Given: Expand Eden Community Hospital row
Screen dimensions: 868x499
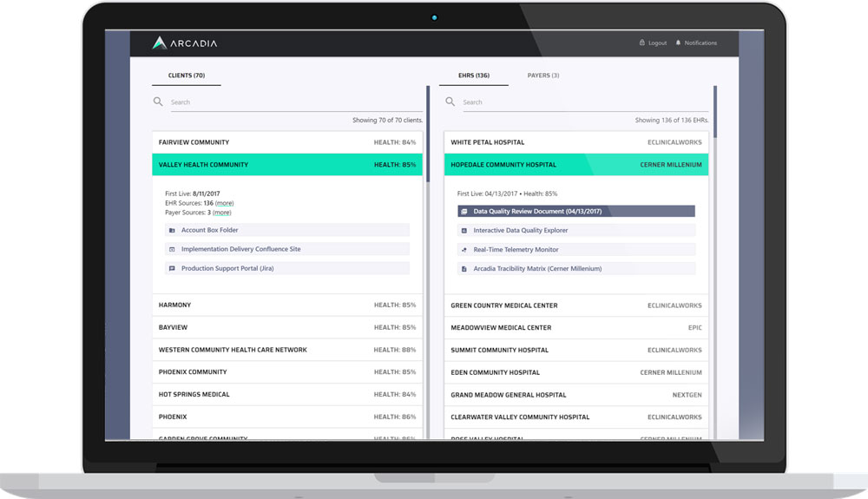Looking at the screenshot, I should click(x=576, y=372).
